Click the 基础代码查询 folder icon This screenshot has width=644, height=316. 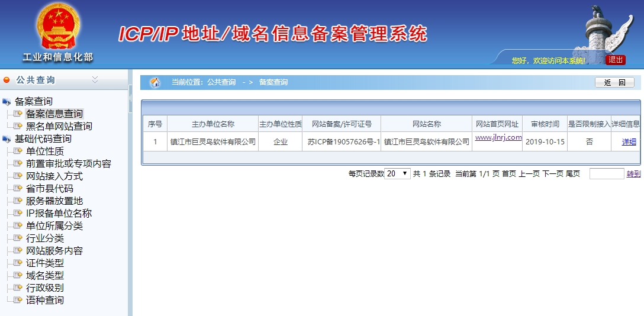pos(7,139)
